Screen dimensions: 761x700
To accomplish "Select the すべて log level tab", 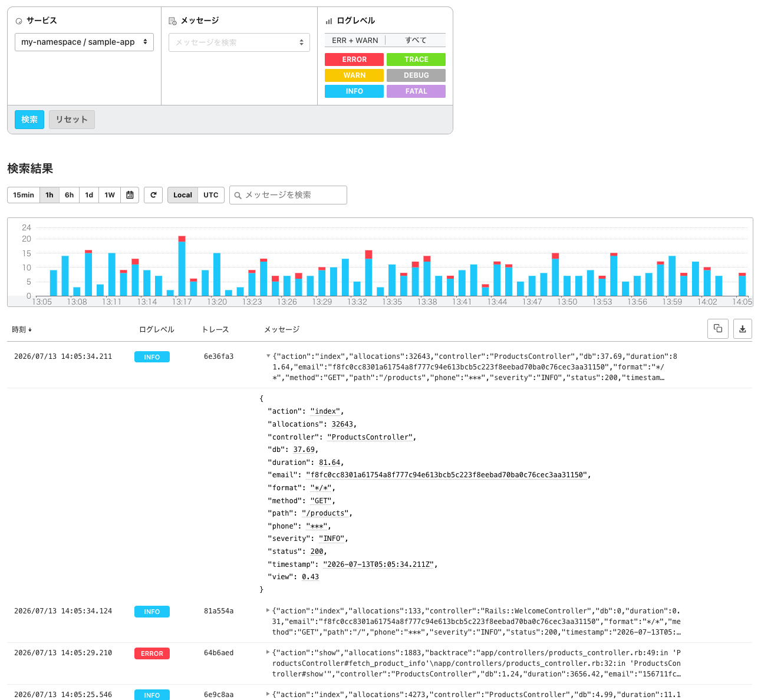I will pos(416,40).
